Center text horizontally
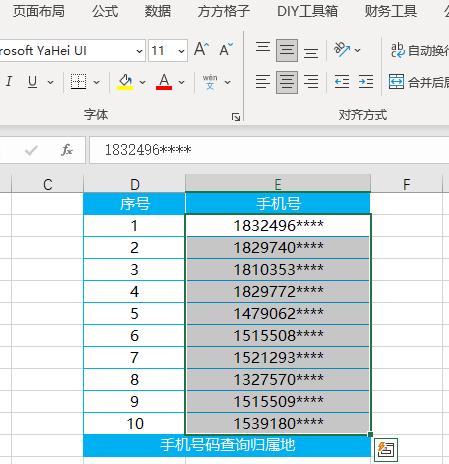Image resolution: width=449 pixels, height=464 pixels. tap(287, 82)
